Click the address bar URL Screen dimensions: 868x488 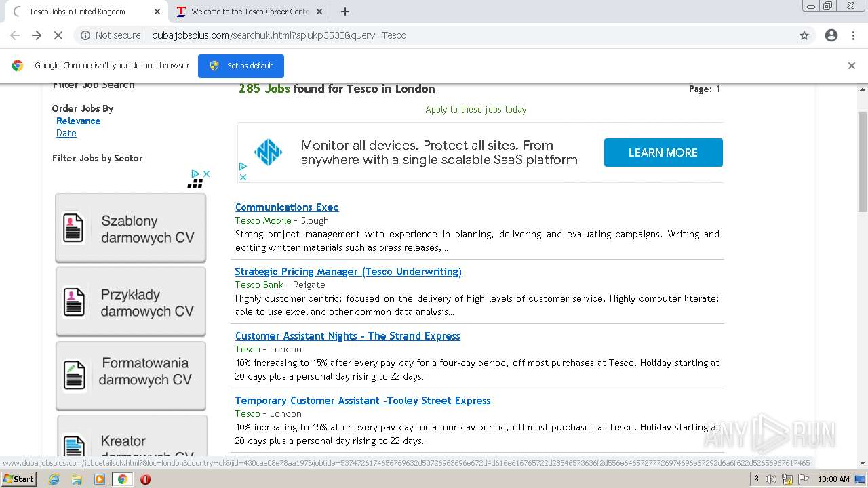[279, 35]
